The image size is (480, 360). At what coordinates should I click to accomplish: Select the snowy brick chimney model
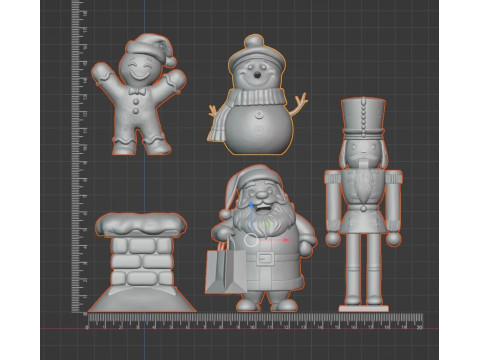pyautogui.click(x=141, y=263)
